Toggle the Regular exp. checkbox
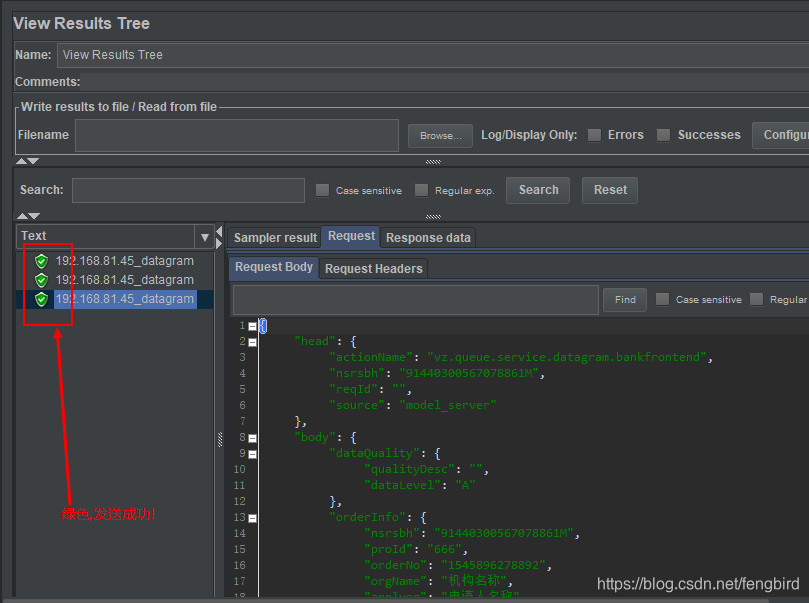 click(x=422, y=190)
